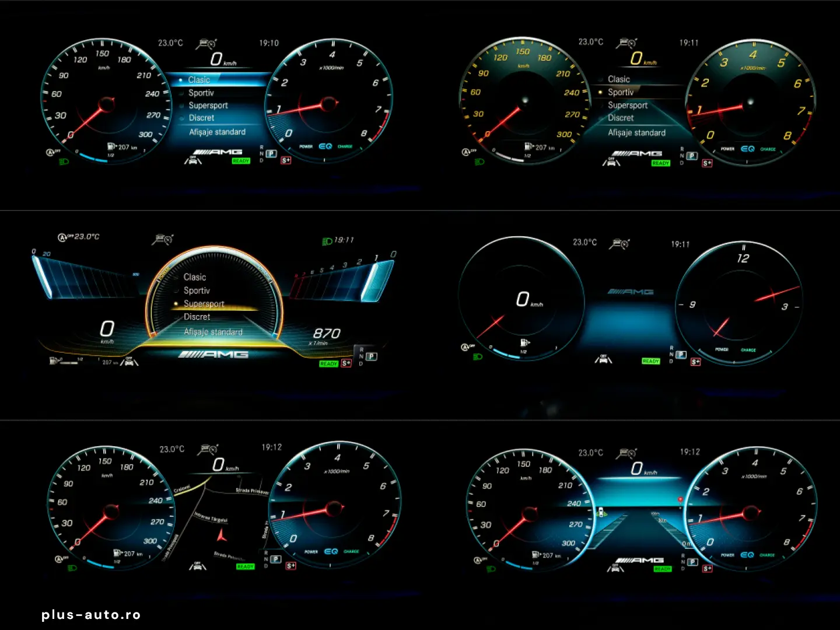Screen dimensions: 840x630
Task: Click the green headlight icon in the 19:10 cluster
Action: coord(64,161)
